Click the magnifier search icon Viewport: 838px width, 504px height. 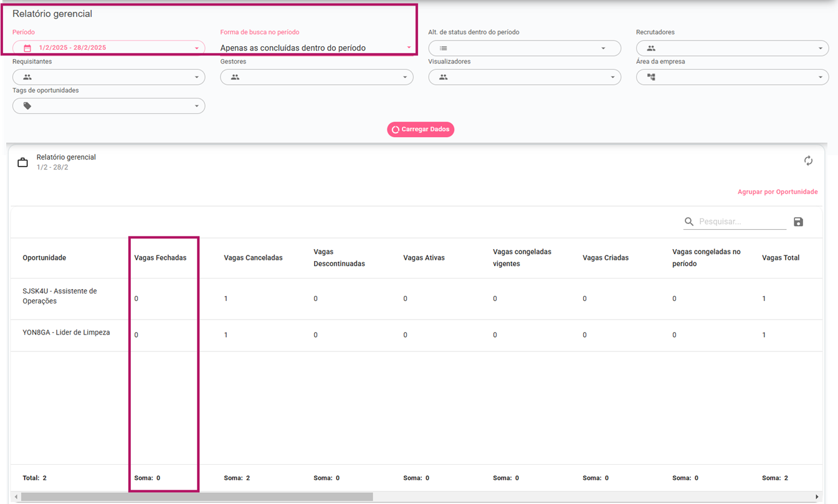click(688, 222)
